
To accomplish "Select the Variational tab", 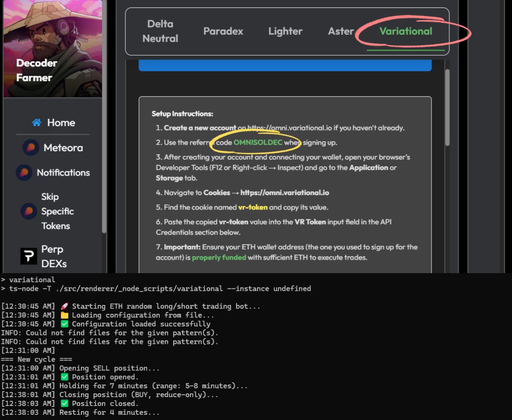I will tap(406, 31).
